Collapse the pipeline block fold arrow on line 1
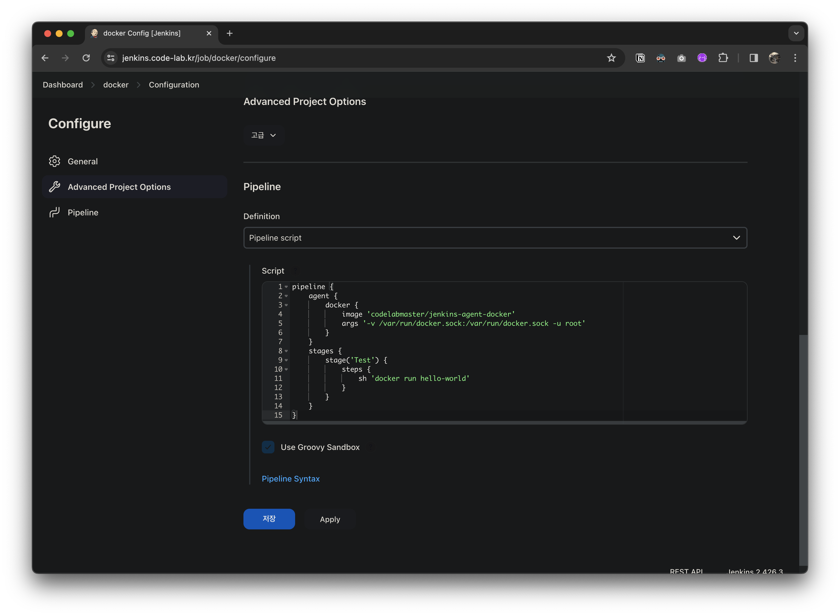The height and width of the screenshot is (616, 840). tap(286, 287)
